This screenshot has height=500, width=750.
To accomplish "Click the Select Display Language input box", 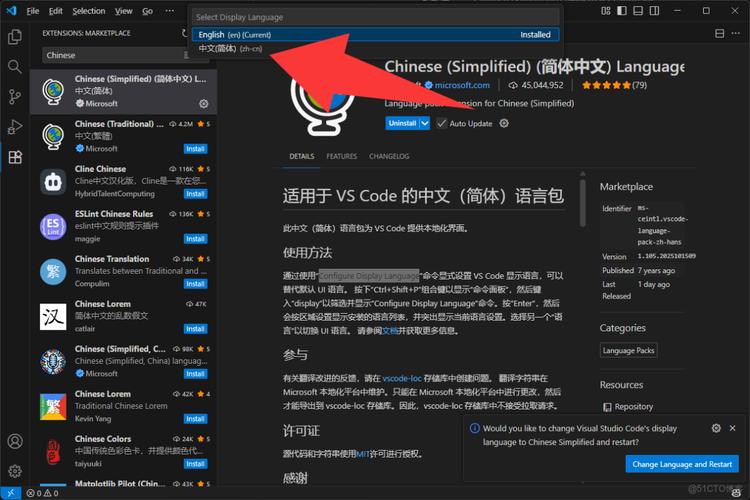I will [x=375, y=17].
